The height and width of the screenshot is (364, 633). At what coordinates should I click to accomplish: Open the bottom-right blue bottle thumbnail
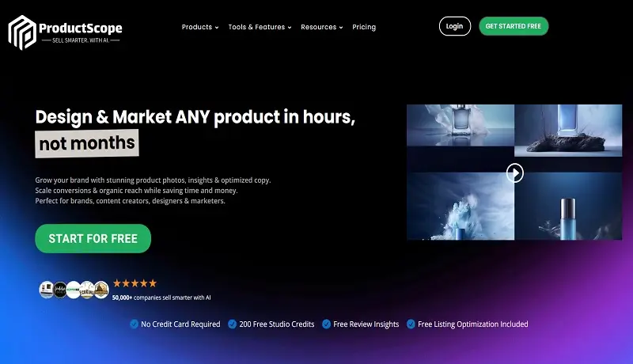pyautogui.click(x=568, y=206)
